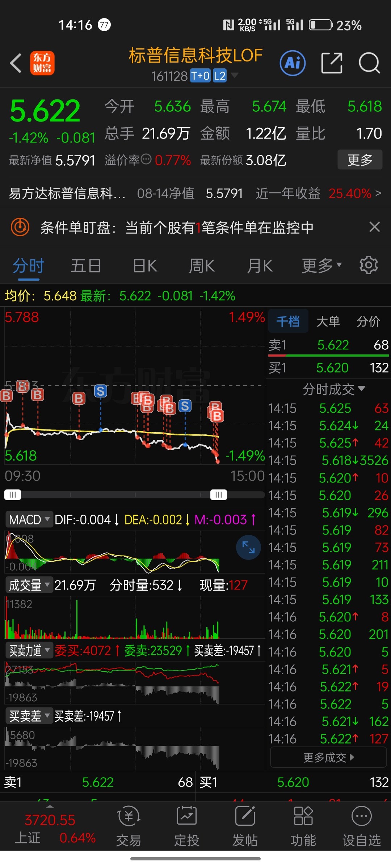Tap the bottom 卖1 5.622 68 quote

tap(98, 782)
